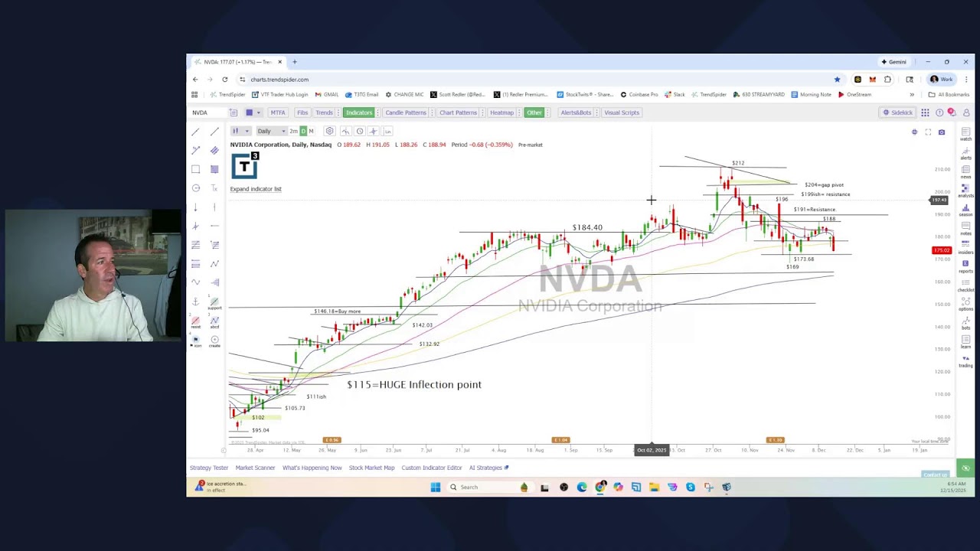Open Windows Start menu on taskbar
This screenshot has height=551, width=980.
436,487
